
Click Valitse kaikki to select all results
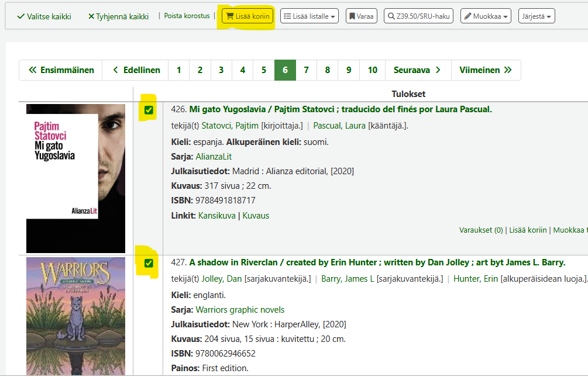(44, 16)
